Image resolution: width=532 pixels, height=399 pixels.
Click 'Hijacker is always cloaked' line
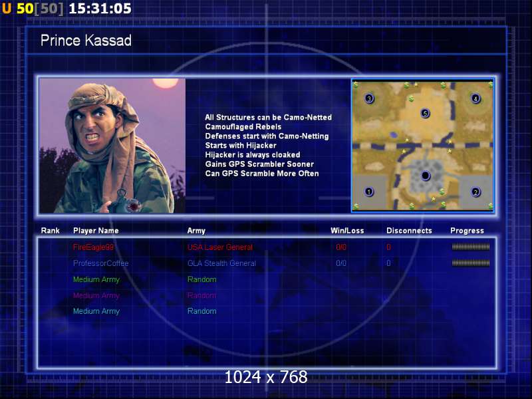(x=253, y=155)
